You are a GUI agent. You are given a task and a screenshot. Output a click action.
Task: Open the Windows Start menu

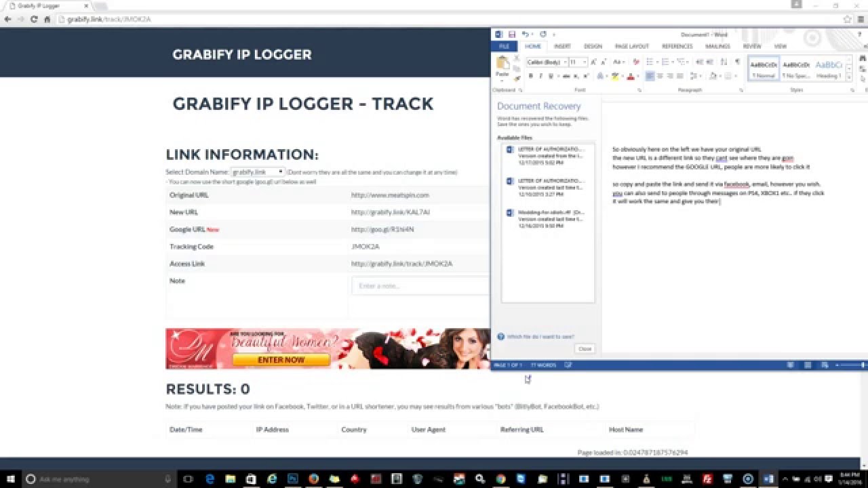coord(9,479)
